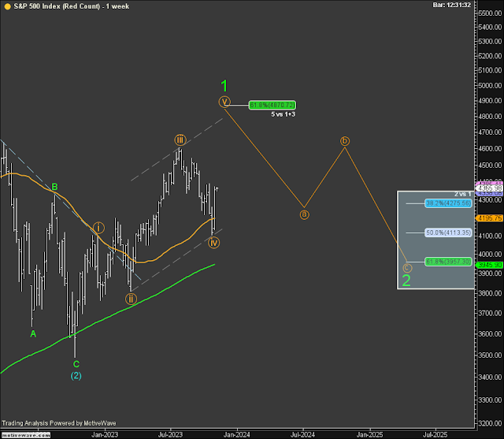
Task: Click the Jul-2024 time axis label
Action: 302,435
